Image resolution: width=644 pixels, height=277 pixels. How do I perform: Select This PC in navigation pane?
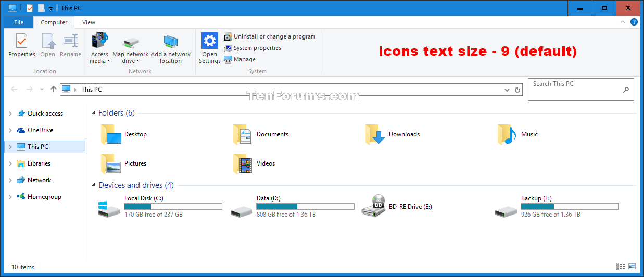pos(44,147)
